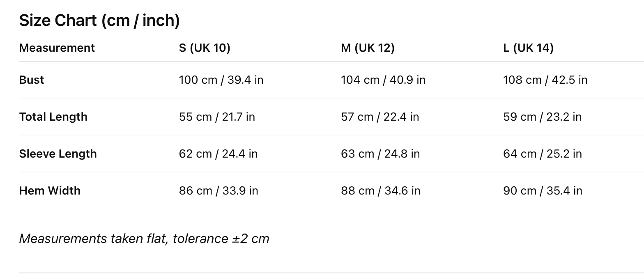This screenshot has height=275, width=644.
Task: Select the L (UK 14) column header
Action: [528, 48]
